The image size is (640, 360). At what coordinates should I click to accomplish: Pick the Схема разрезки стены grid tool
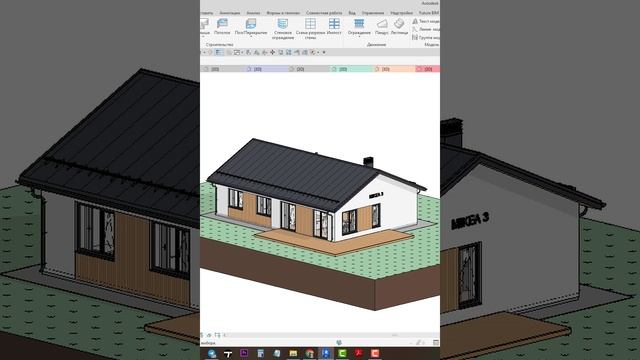point(310,29)
